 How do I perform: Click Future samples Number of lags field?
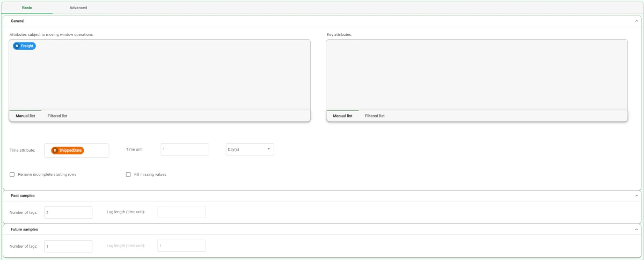pyautogui.click(x=68, y=246)
